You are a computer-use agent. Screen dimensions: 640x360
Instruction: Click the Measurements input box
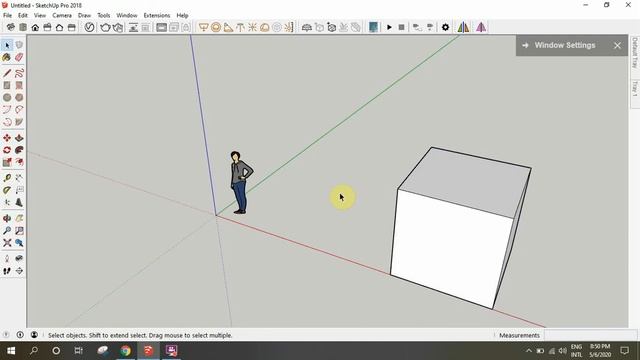click(590, 335)
